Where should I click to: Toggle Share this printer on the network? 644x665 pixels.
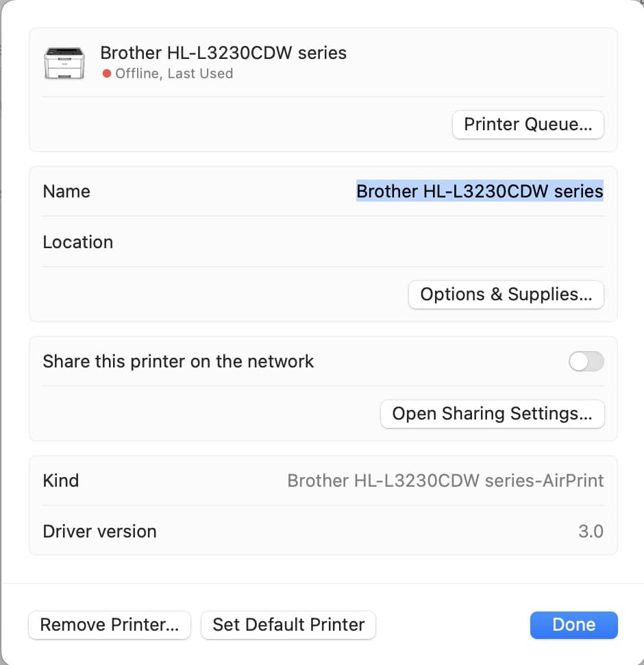(586, 361)
